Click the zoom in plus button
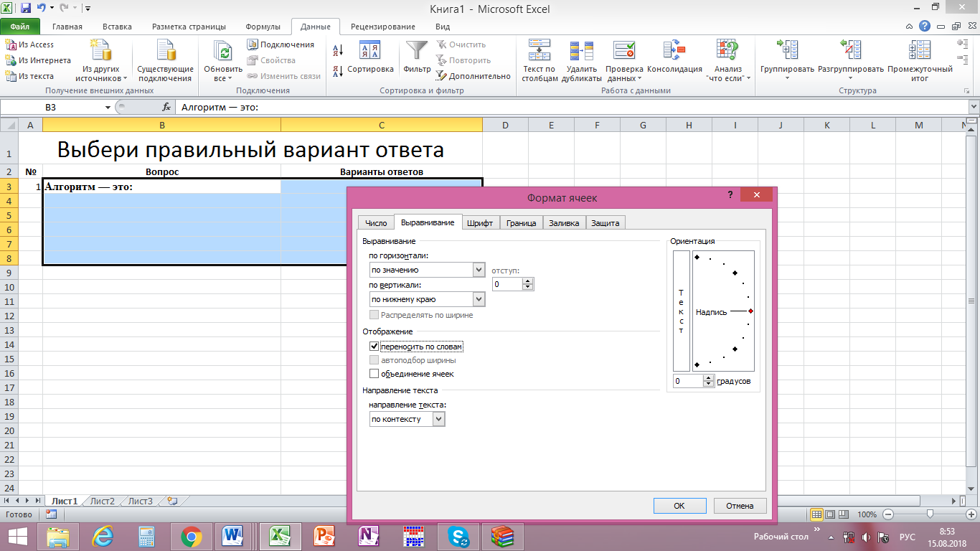This screenshot has width=980, height=551. (x=971, y=514)
